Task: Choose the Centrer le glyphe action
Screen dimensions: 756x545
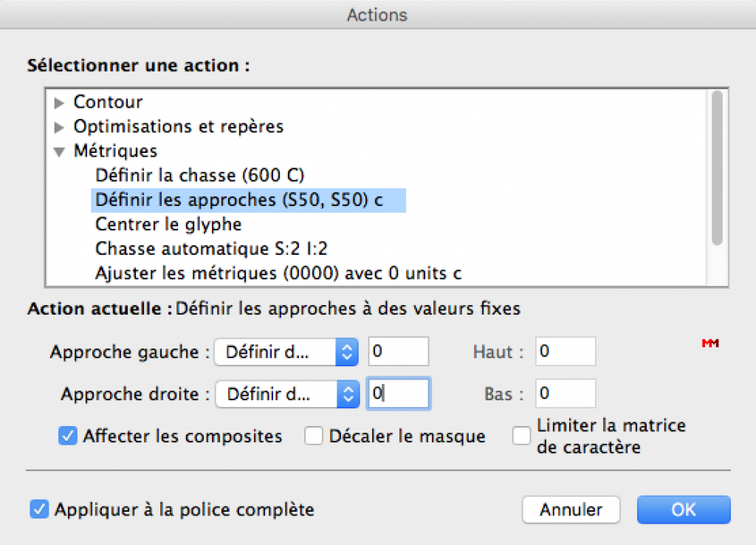Action: 168,224
